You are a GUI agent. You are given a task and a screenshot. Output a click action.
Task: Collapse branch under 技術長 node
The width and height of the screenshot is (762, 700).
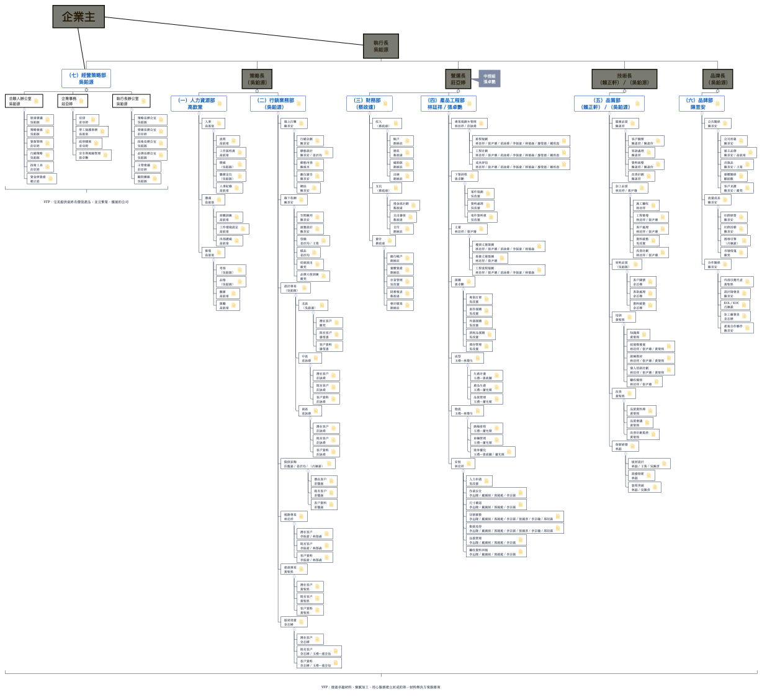[624, 91]
